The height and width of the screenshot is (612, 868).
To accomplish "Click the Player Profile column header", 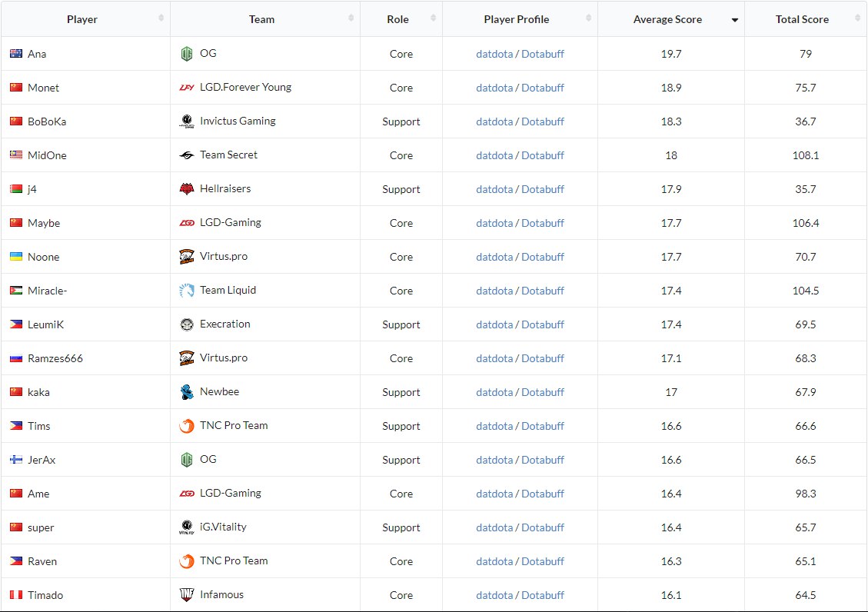I will pyautogui.click(x=516, y=19).
